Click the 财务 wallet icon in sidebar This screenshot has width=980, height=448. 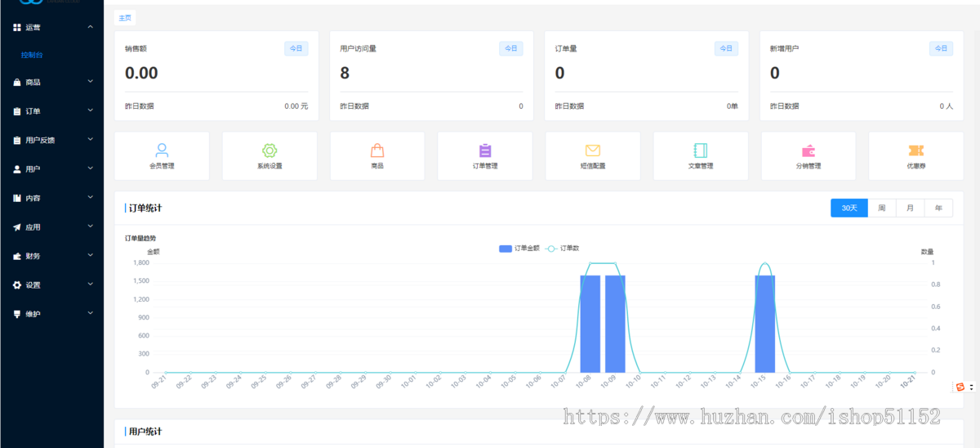pyautogui.click(x=17, y=256)
